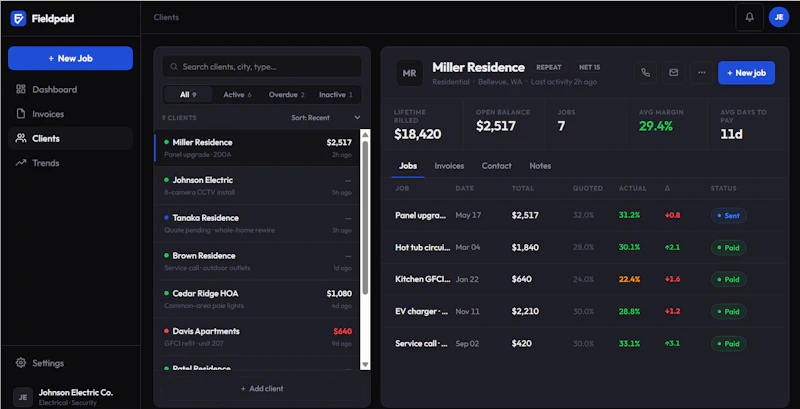Open Trends in sidebar
The image size is (800, 409).
(70, 163)
